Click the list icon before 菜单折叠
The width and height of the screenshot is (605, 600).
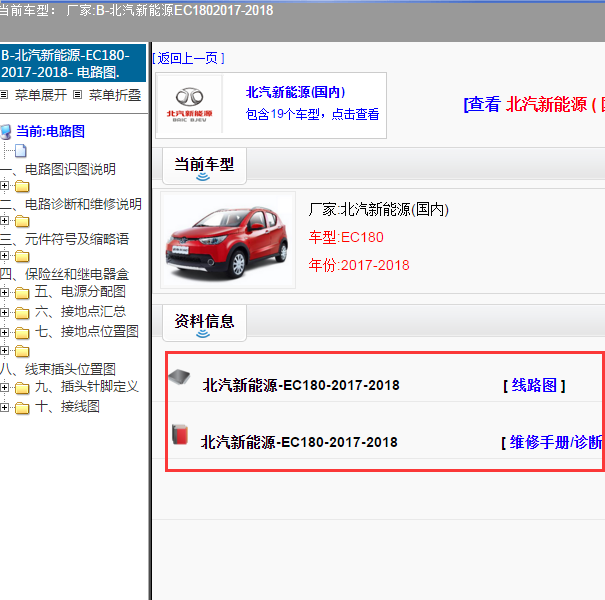pyautogui.click(x=78, y=95)
